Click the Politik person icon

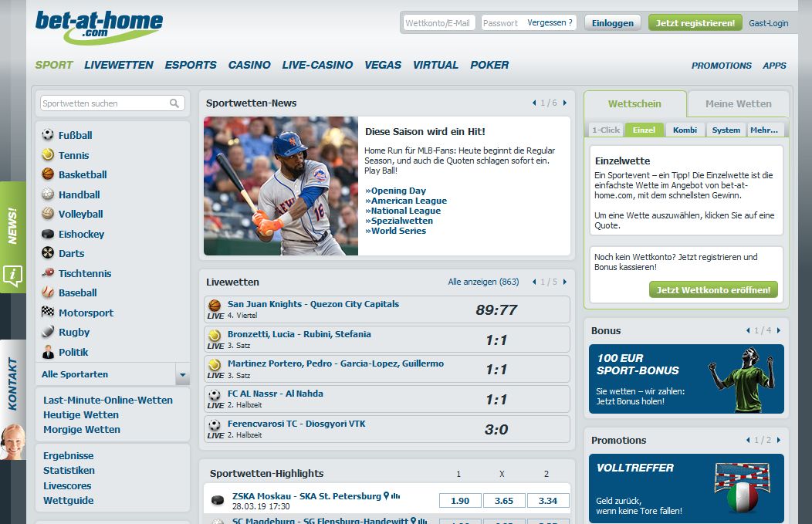pos(48,352)
